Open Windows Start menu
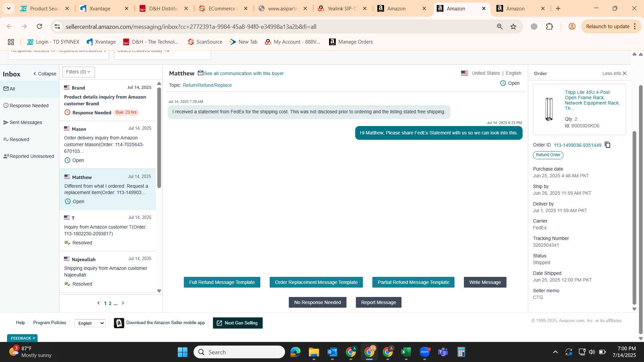The width and height of the screenshot is (644, 362). pos(182,352)
